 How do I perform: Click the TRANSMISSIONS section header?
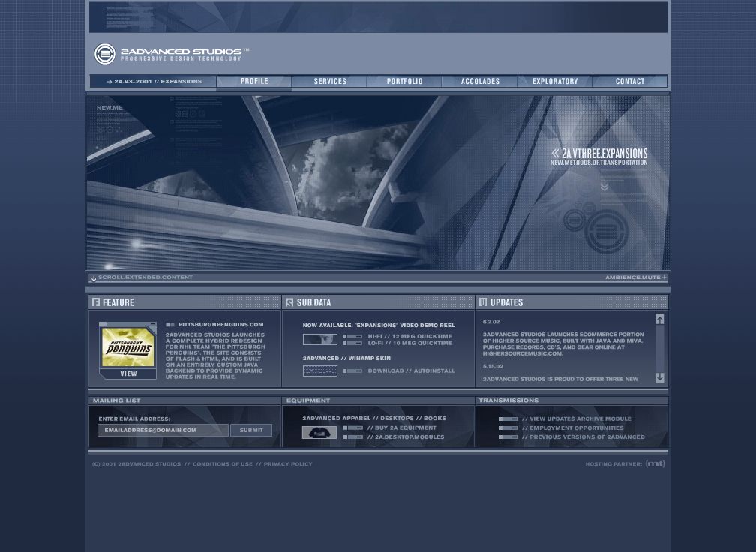508,400
